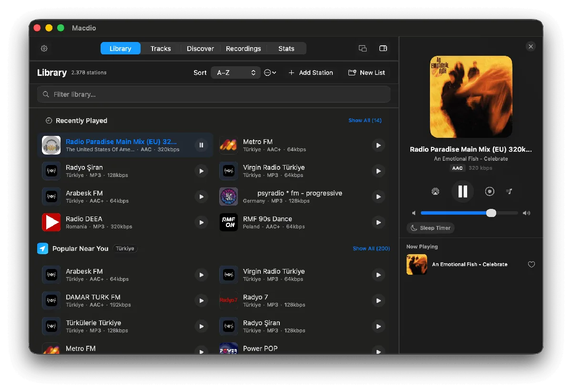
Task: Click the Radio Paradise headphones logo
Action: 51,145
